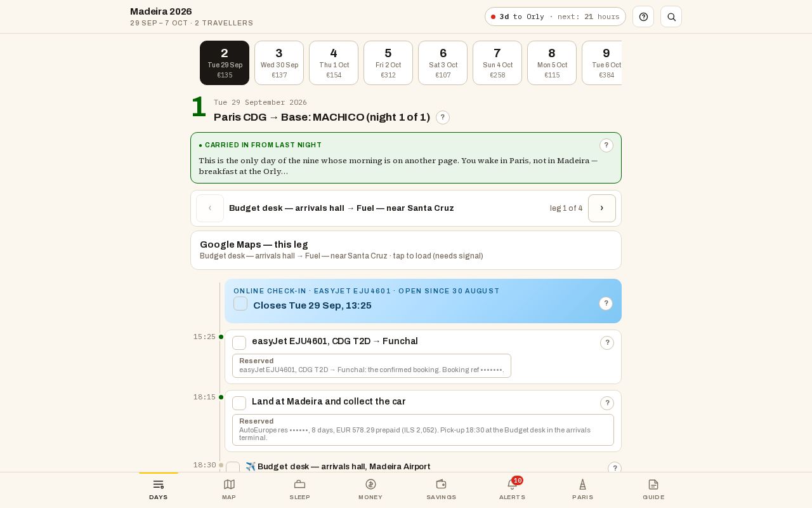Click the 3d to Orly countdown pill

(555, 17)
